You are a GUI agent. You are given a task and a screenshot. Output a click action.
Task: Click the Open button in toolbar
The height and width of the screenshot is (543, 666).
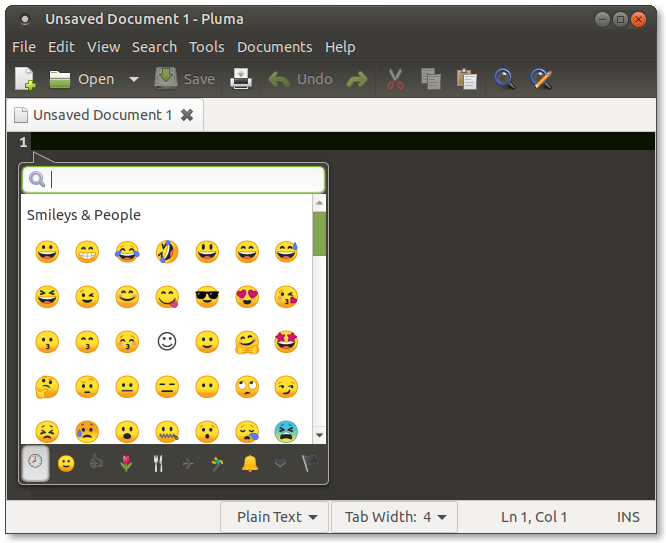click(x=82, y=79)
